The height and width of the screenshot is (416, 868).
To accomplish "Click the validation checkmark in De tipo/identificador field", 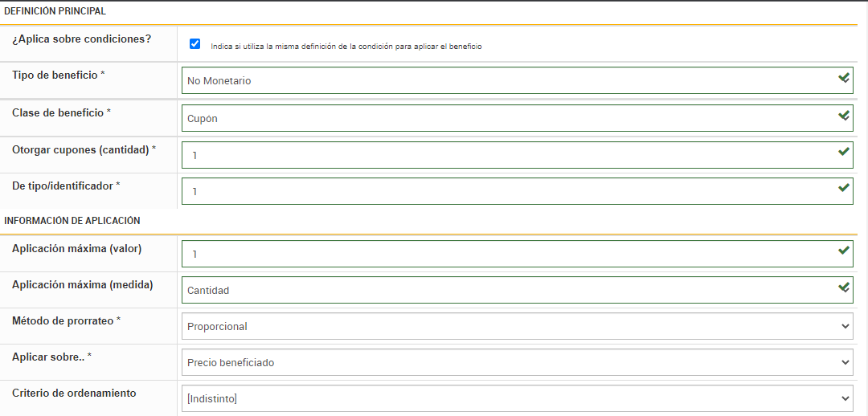I will pos(844,188).
